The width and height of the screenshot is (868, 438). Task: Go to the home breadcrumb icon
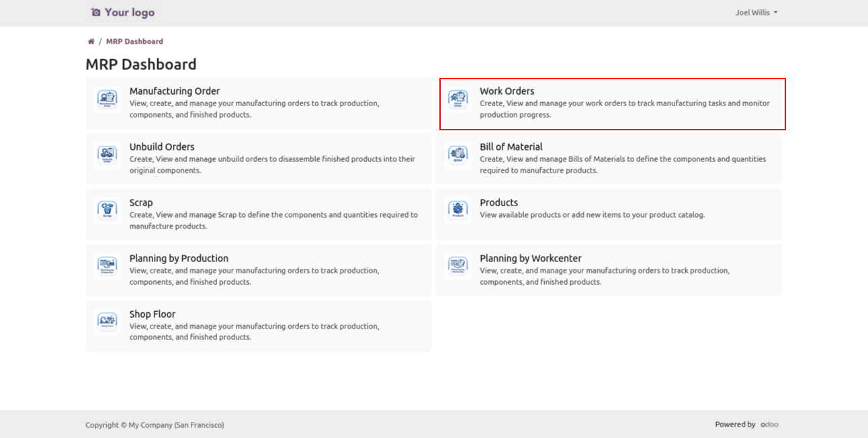tap(91, 42)
